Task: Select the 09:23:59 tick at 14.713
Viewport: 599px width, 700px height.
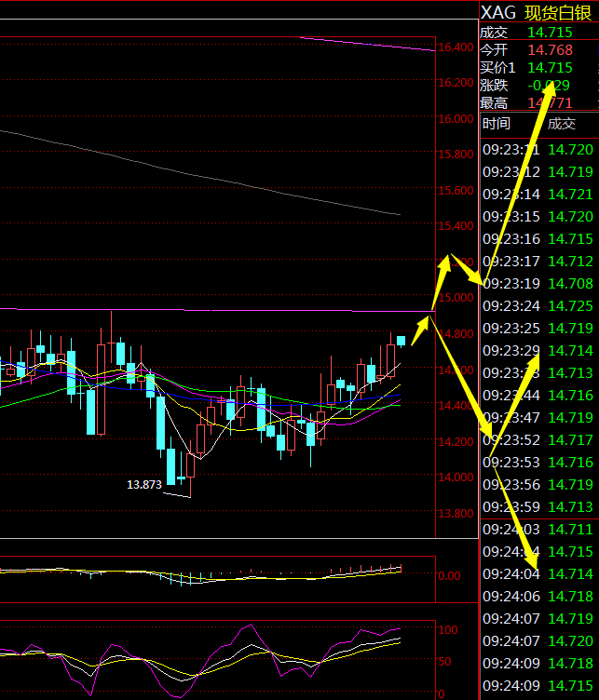Action: click(538, 506)
